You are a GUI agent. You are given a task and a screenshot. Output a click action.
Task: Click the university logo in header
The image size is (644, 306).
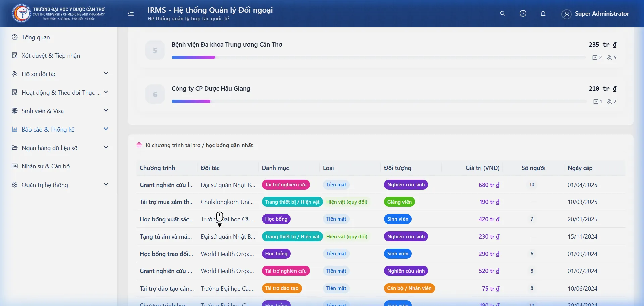(21, 13)
